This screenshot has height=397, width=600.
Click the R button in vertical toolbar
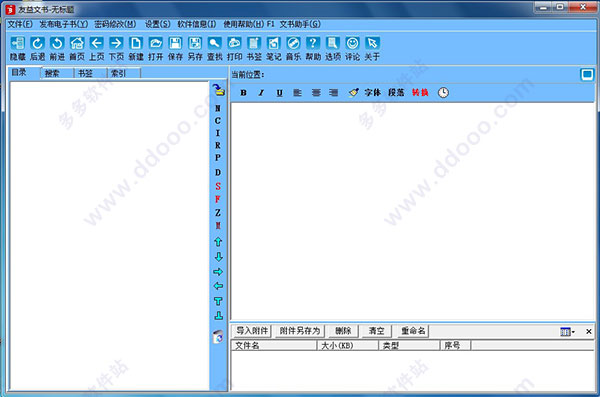[218, 145]
